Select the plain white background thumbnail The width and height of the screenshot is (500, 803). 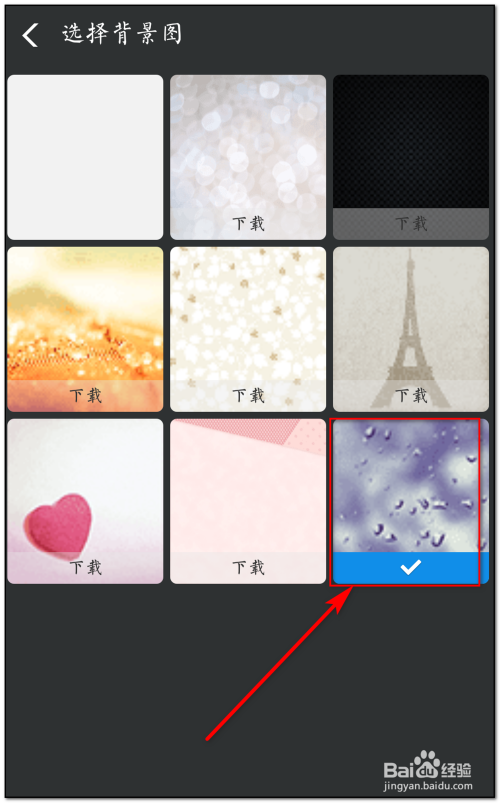click(85, 157)
